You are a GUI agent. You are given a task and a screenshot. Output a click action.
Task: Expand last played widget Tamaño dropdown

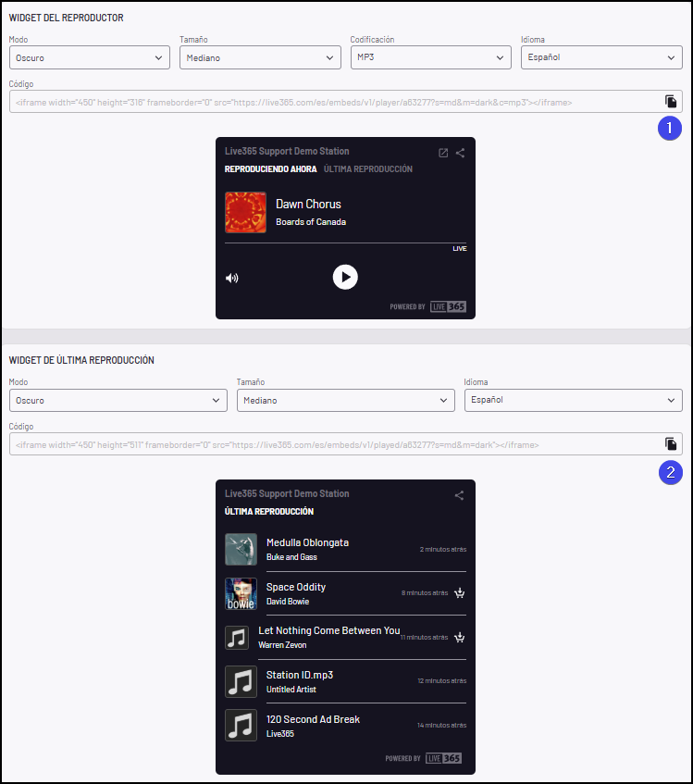[x=346, y=401]
